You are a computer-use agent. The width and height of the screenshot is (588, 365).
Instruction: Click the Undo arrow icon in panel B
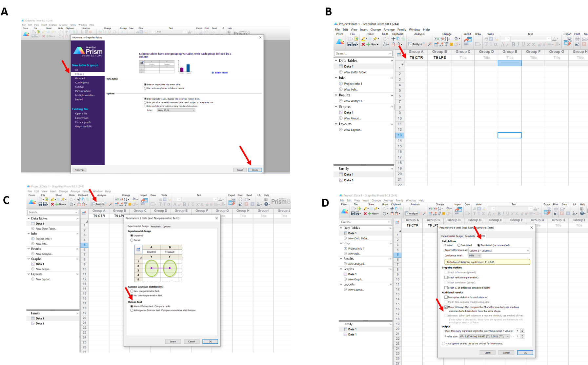[x=384, y=44]
